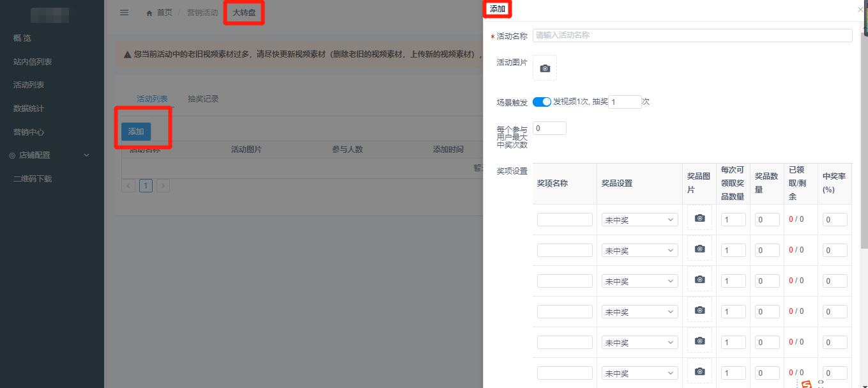The width and height of the screenshot is (868, 388).
Task: Close the add drawer panel
Action: pos(860,10)
